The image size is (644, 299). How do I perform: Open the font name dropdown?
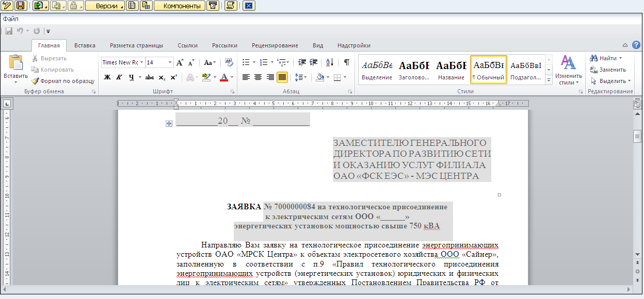tap(142, 62)
